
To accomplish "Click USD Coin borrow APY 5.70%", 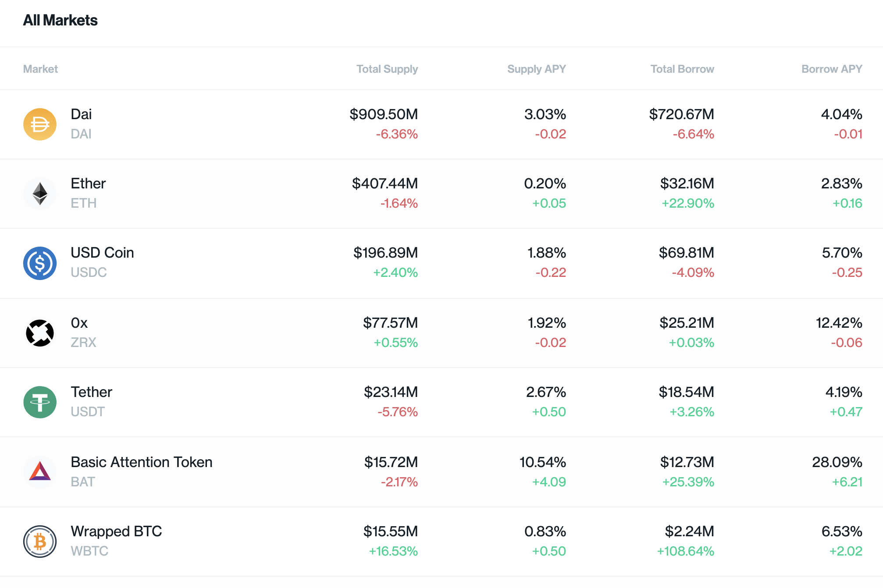I will pyautogui.click(x=842, y=253).
